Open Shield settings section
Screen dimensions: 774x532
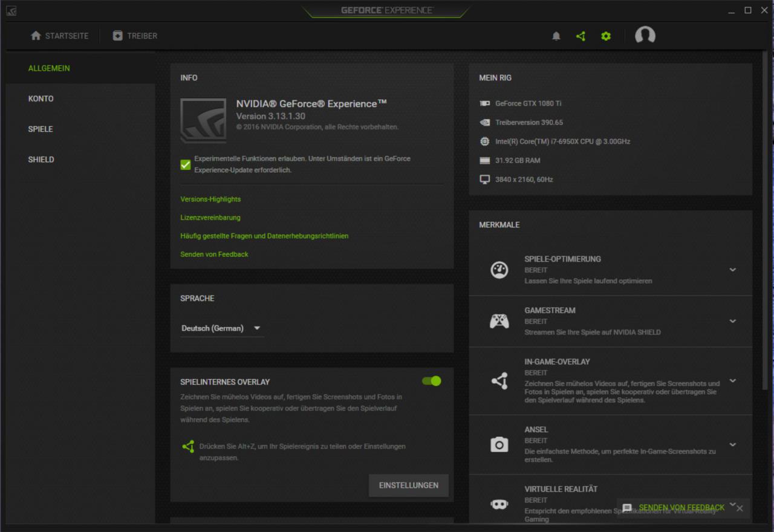(41, 160)
